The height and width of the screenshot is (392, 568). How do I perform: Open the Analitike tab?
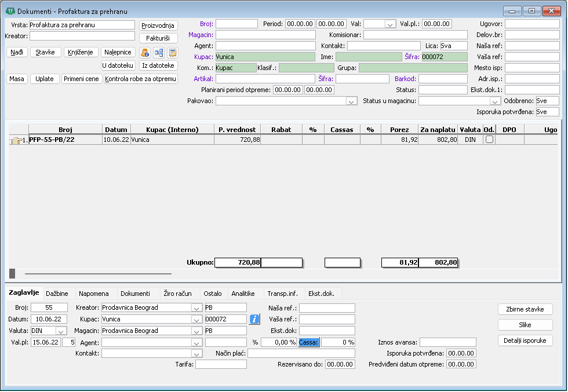click(x=243, y=294)
